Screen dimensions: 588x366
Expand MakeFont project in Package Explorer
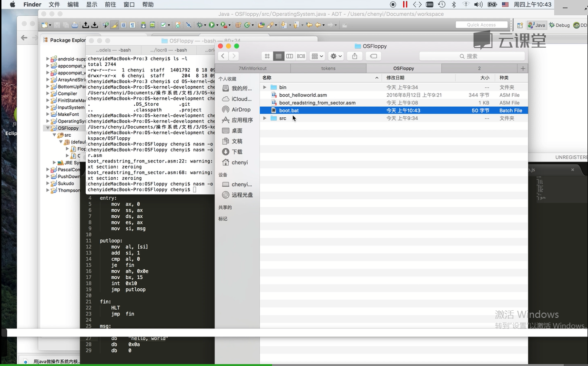(x=48, y=114)
